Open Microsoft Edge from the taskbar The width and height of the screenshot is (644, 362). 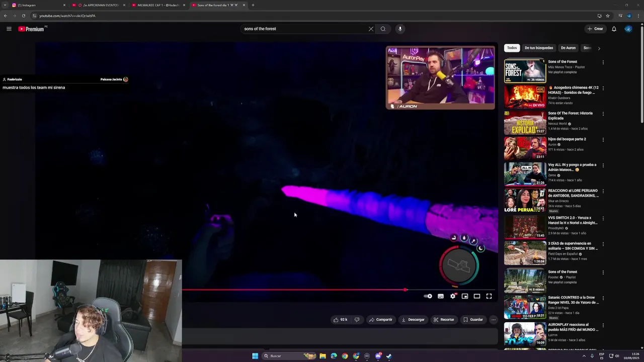coord(334,356)
